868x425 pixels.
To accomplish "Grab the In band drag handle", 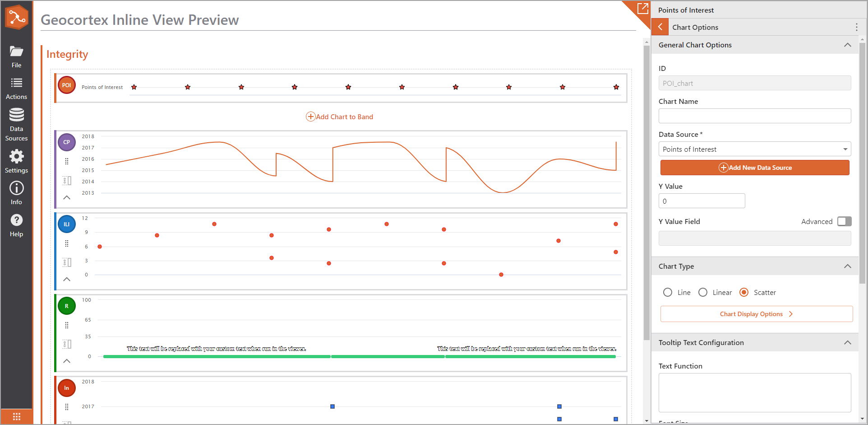I will pyautogui.click(x=67, y=407).
